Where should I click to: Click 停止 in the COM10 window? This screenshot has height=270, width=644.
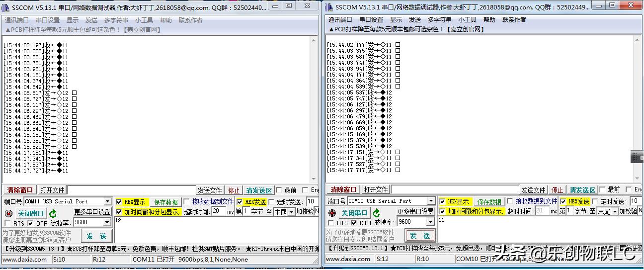click(558, 190)
